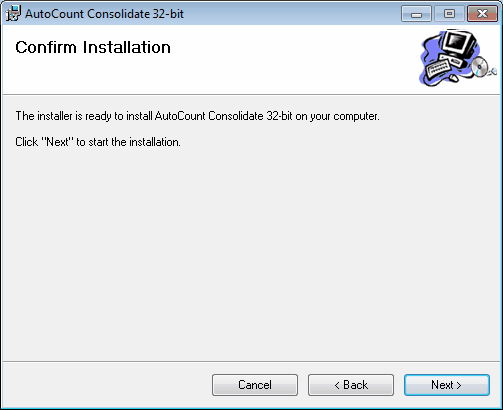The image size is (503, 410).
Task: Click the Confirm Installation heading
Action: tap(93, 47)
